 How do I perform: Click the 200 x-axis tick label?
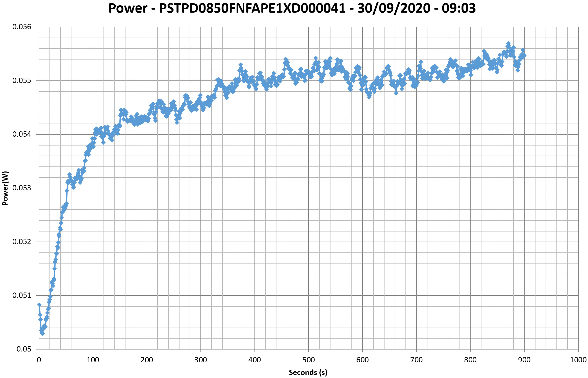click(147, 360)
